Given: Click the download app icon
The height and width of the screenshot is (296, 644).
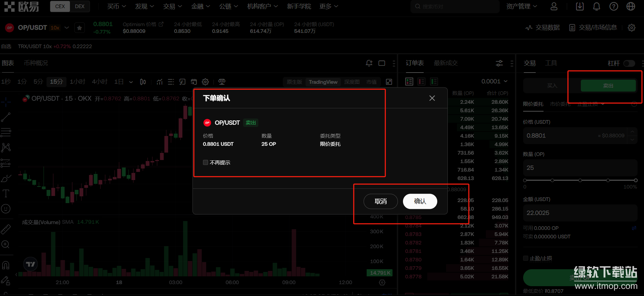Looking at the screenshot, I should 579,6.
